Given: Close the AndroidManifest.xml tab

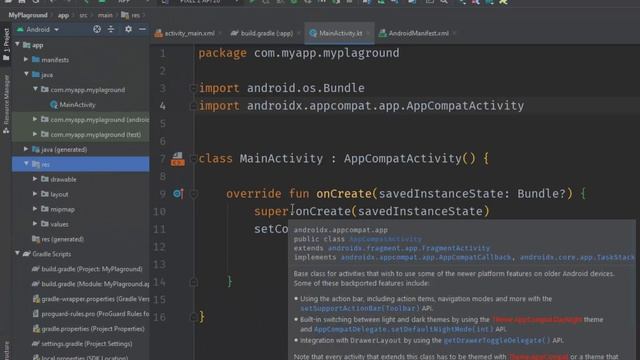Looking at the screenshot, I should point(454,33).
